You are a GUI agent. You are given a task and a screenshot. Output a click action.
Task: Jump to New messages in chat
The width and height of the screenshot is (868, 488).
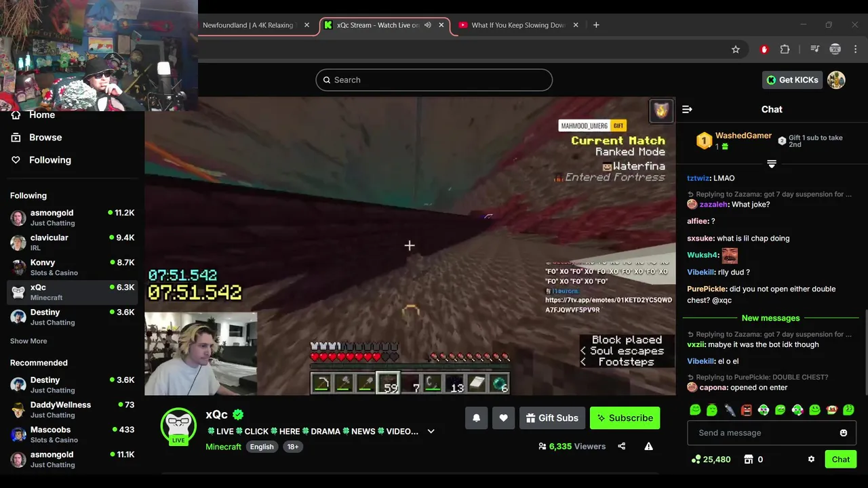coord(770,318)
